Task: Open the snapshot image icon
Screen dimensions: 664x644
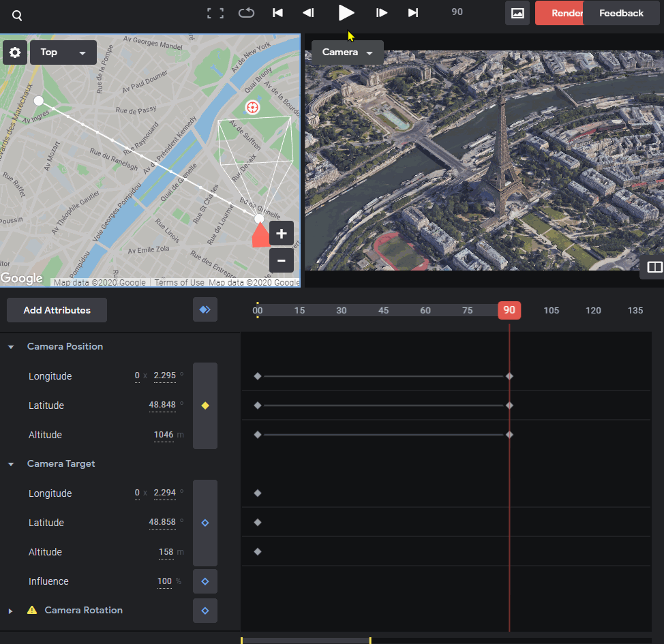Action: point(517,13)
